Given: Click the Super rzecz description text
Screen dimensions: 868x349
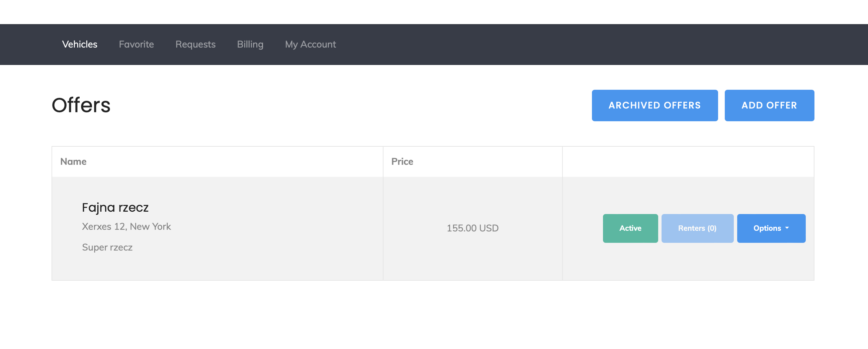Looking at the screenshot, I should (107, 247).
